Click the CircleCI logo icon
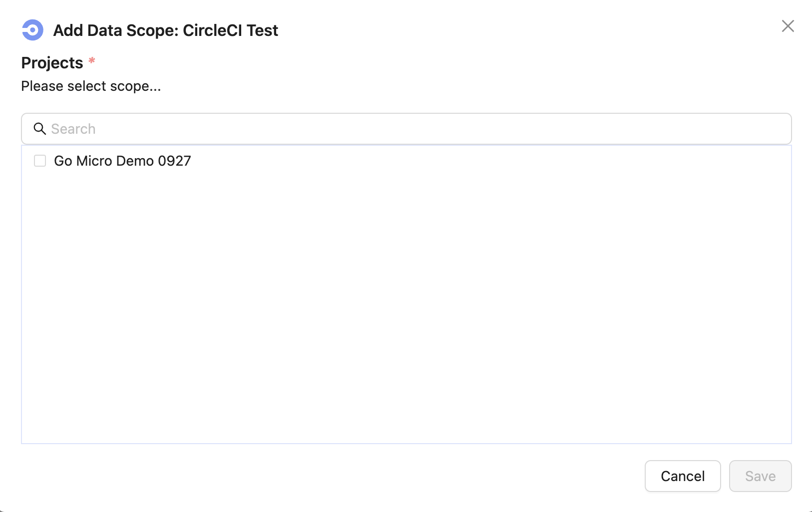Image resolution: width=812 pixels, height=512 pixels. pyautogui.click(x=32, y=30)
